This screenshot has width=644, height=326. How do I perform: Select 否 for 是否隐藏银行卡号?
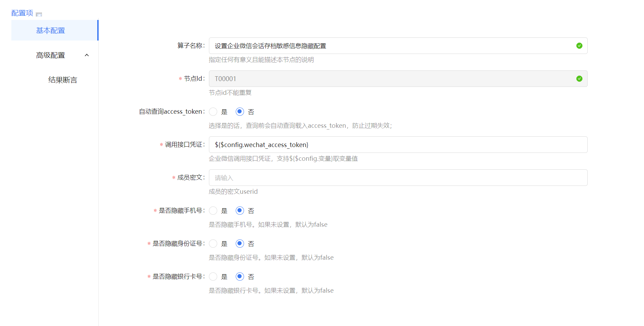240,277
